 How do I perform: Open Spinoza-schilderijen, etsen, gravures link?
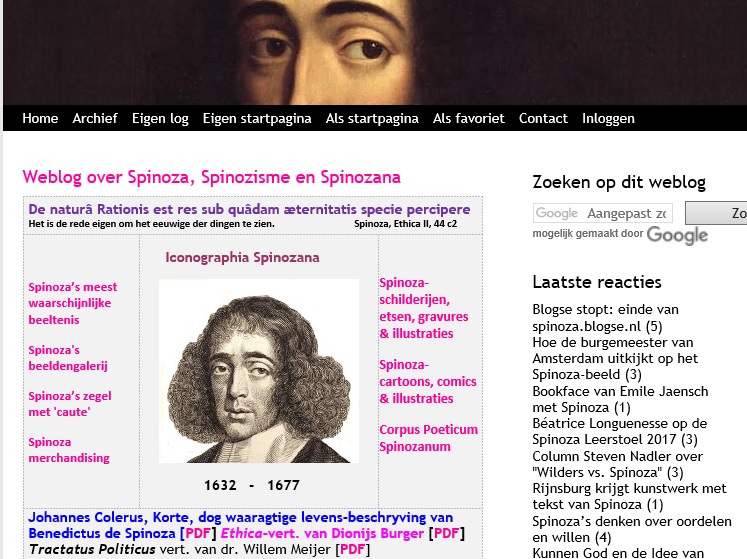pyautogui.click(x=424, y=308)
